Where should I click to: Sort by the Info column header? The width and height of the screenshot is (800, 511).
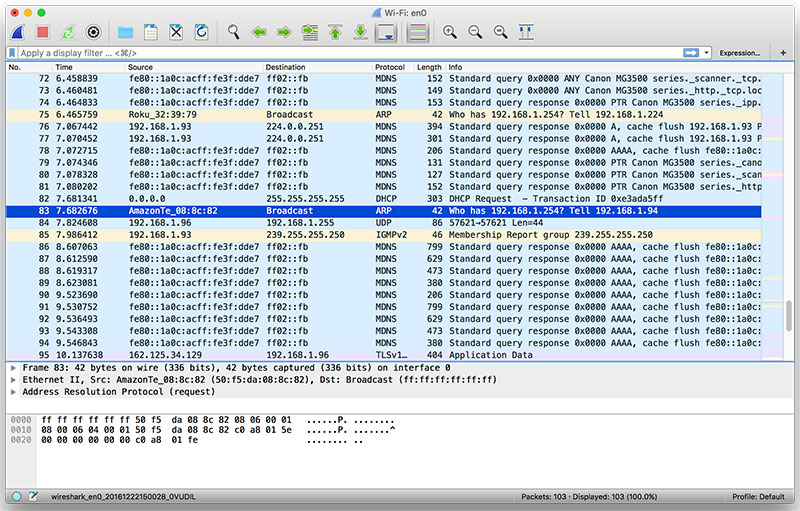pos(604,67)
